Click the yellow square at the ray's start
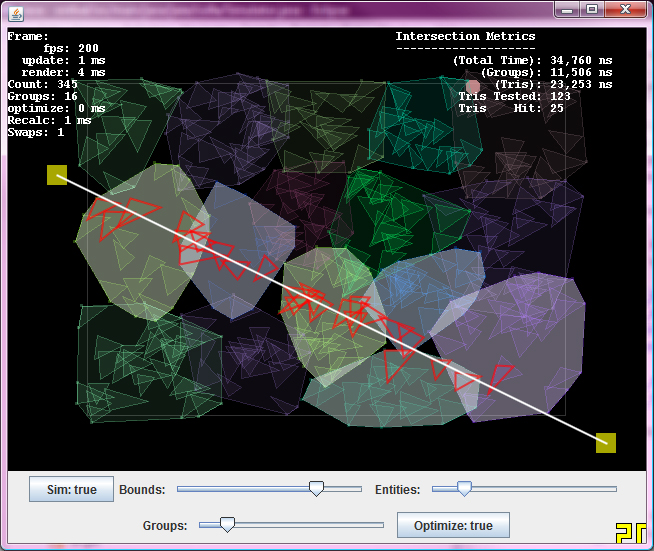 coord(57,175)
